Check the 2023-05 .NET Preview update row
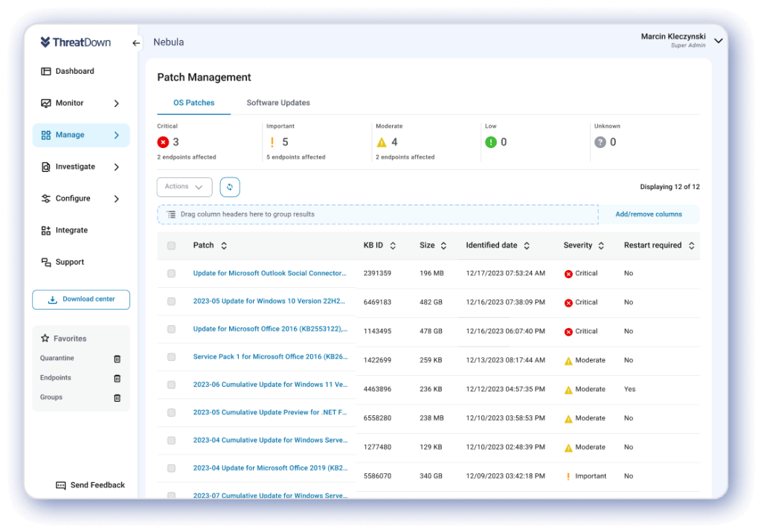This screenshot has height=532, width=761. 171,413
